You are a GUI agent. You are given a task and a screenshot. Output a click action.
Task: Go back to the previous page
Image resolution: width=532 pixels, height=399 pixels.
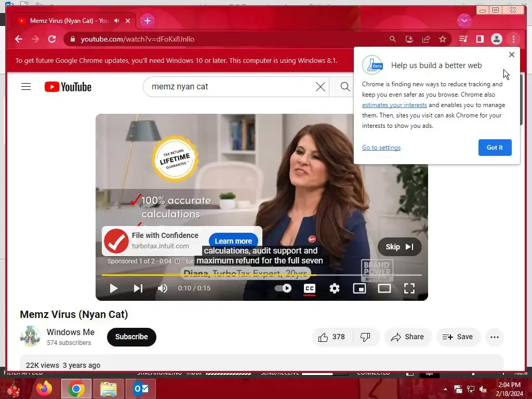tap(19, 39)
